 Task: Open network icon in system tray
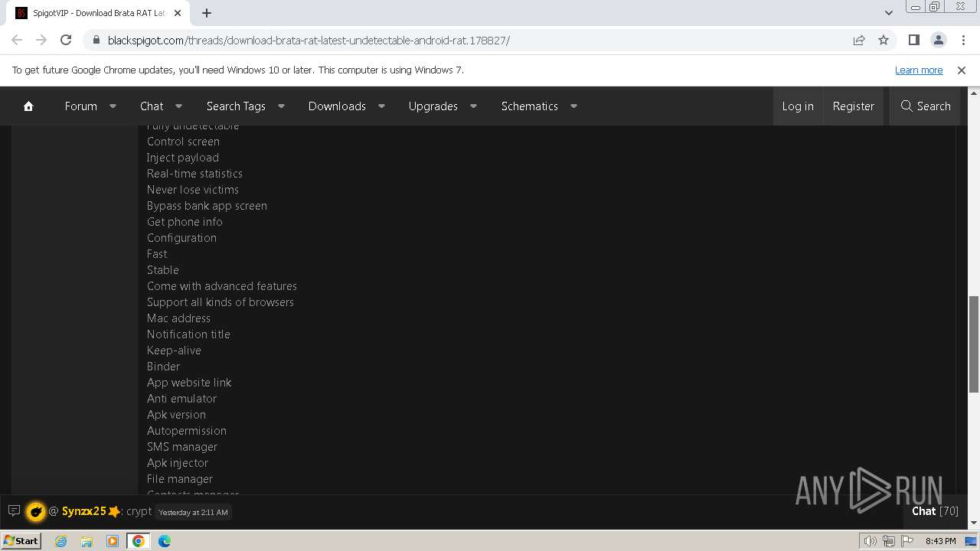(x=889, y=541)
